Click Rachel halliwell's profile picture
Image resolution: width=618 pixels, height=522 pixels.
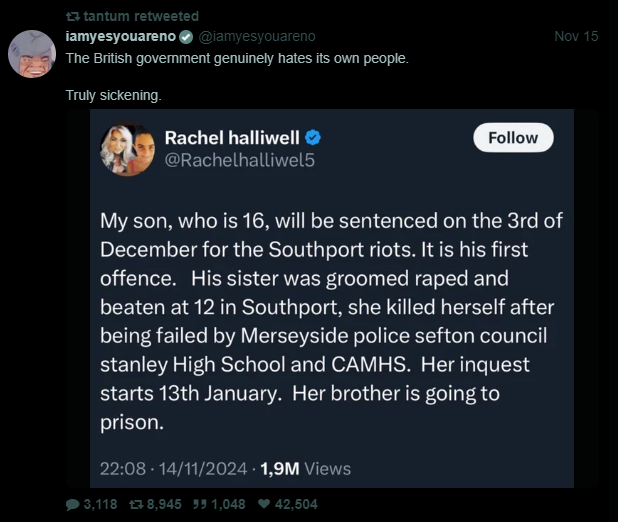pos(127,148)
